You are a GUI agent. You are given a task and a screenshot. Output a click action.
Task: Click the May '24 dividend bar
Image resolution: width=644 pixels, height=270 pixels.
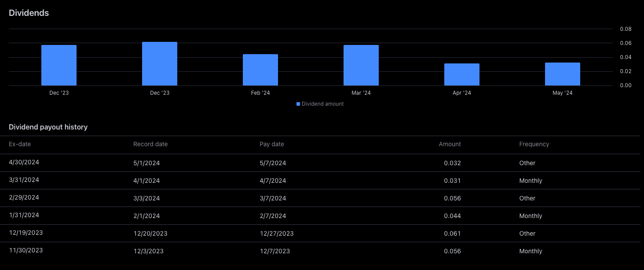(x=562, y=74)
